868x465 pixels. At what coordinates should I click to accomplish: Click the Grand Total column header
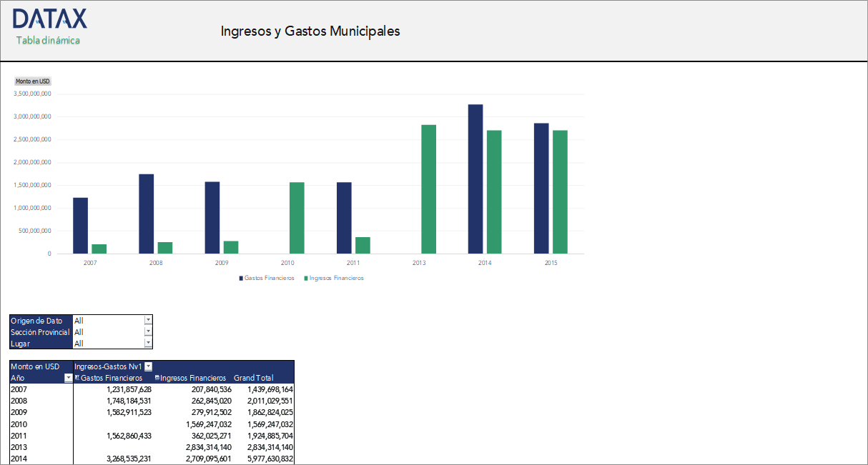coord(254,378)
